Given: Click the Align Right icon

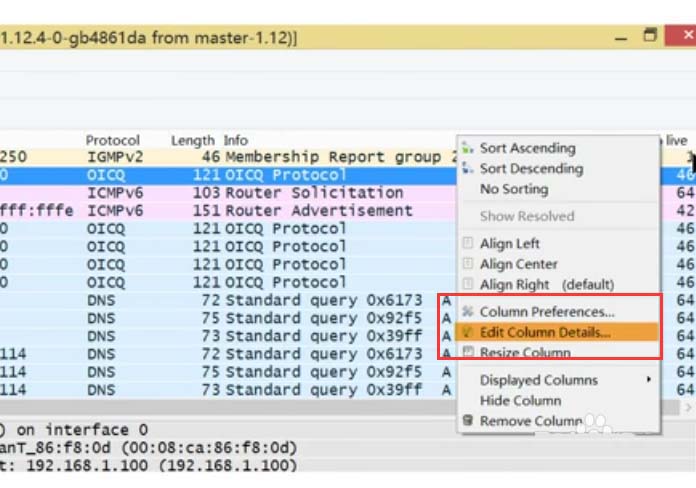Looking at the screenshot, I should click(x=467, y=284).
